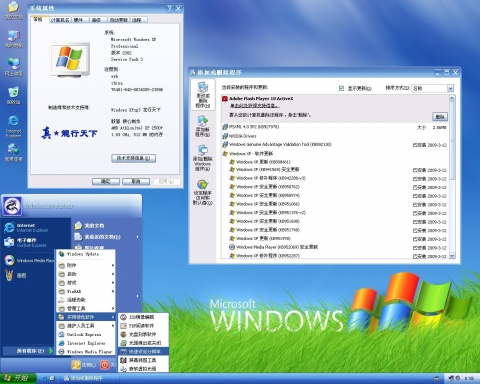This screenshot has height=384, width=480.
Task: Switch to the 高级 tab in System Properties
Action: click(x=98, y=20)
